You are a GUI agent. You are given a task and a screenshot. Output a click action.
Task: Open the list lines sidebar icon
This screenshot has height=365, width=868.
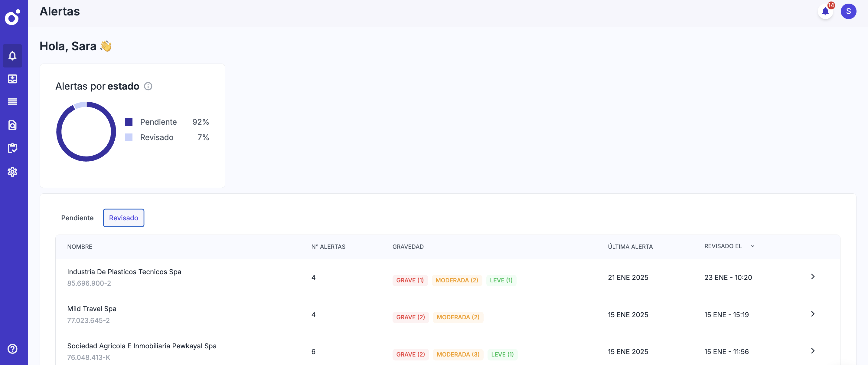pos(12,102)
